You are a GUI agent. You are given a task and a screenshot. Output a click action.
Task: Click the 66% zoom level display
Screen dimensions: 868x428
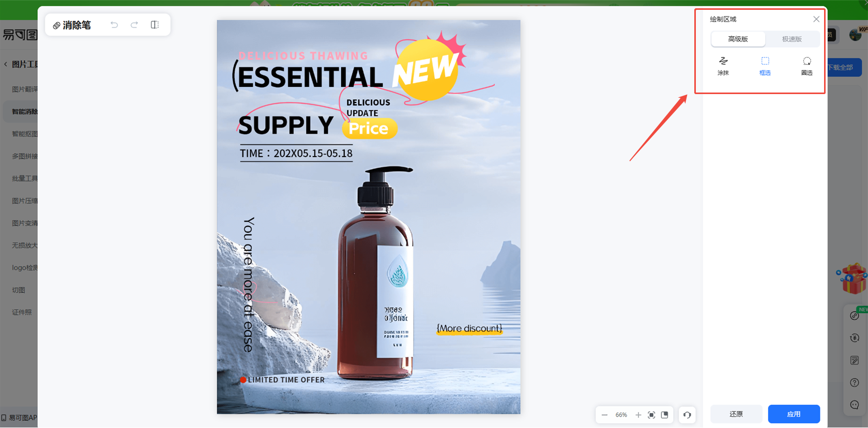point(621,415)
